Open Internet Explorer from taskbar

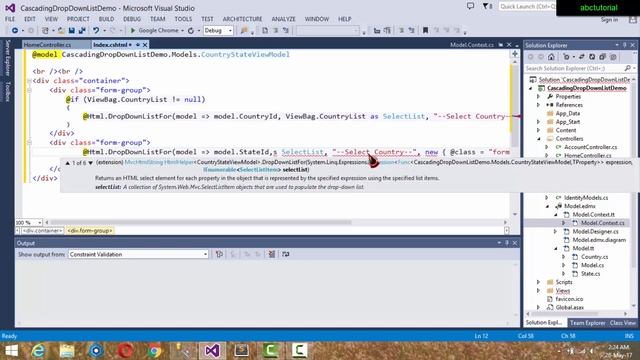coord(39,351)
